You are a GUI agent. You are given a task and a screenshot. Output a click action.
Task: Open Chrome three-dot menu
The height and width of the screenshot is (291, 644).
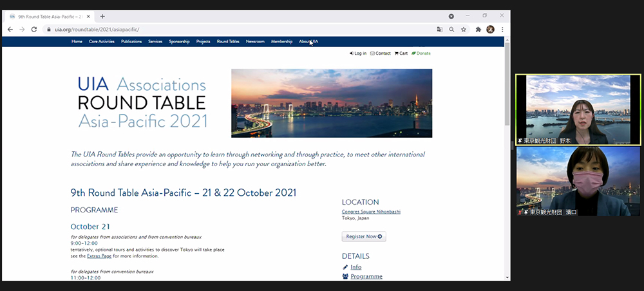click(x=502, y=30)
